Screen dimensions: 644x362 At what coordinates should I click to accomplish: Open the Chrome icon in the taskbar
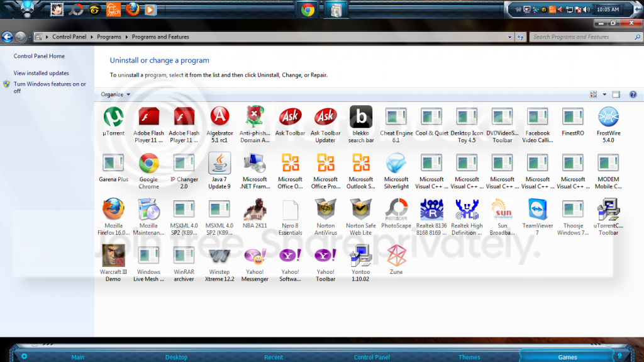coord(308,10)
